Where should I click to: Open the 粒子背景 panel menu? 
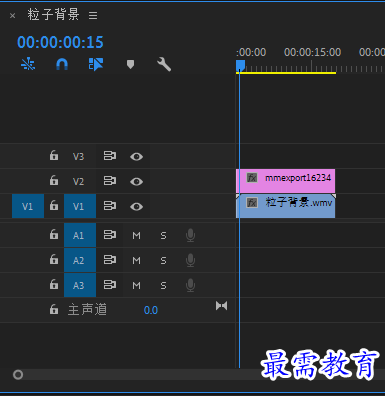[93, 15]
